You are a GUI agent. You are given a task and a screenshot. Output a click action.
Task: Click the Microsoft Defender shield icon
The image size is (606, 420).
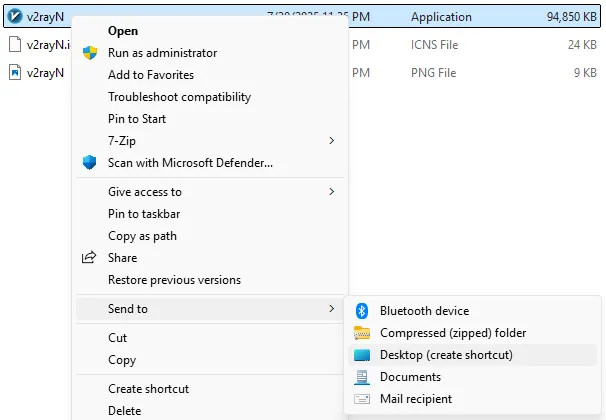(x=89, y=163)
